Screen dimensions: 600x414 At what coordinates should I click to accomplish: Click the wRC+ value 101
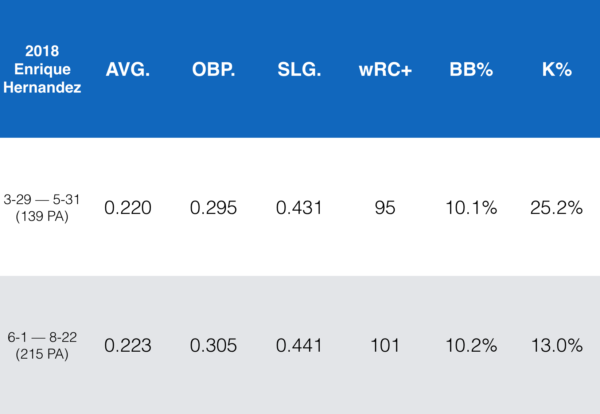[383, 346]
